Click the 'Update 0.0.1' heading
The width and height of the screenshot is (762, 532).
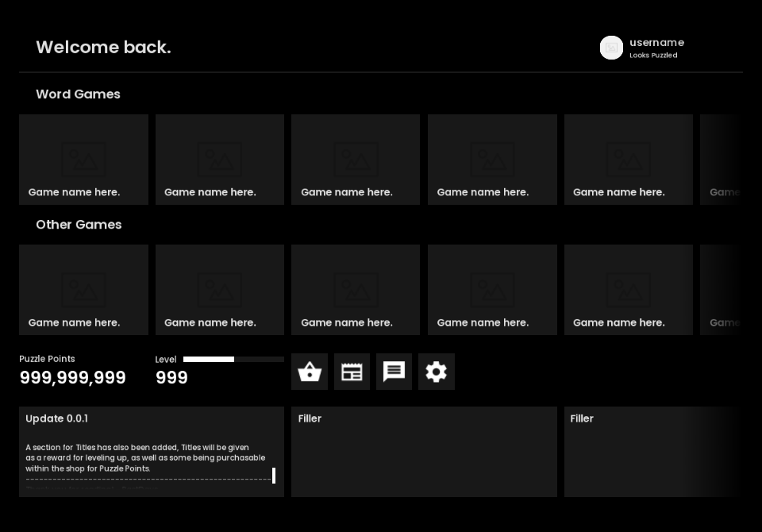(57, 418)
